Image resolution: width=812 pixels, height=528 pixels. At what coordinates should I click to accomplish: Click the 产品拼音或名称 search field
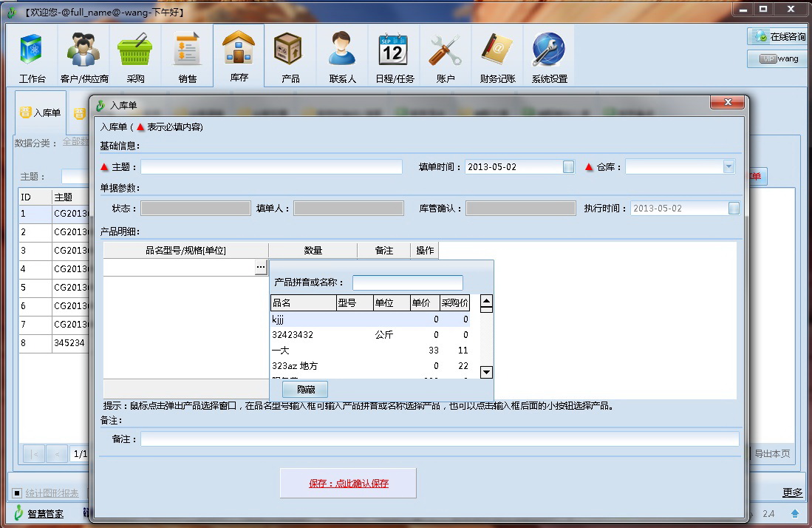[408, 282]
